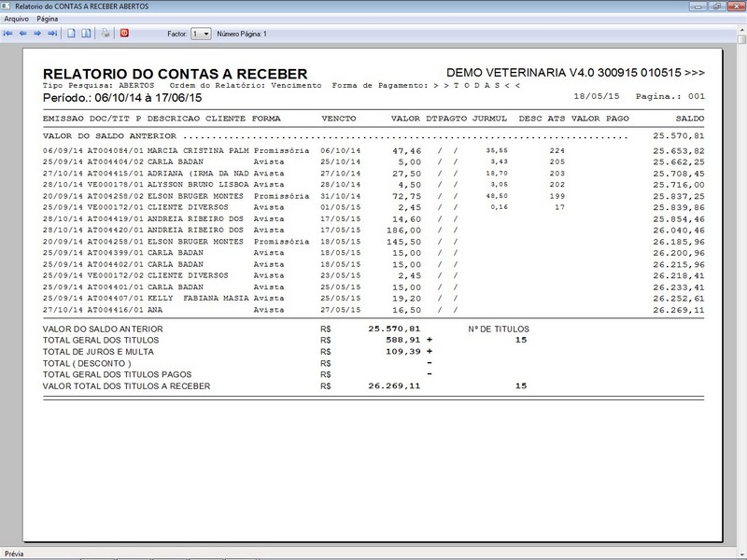Screen dimensions: 747x560
Task: Click the saldo value 26.040,46
Action: (x=679, y=231)
